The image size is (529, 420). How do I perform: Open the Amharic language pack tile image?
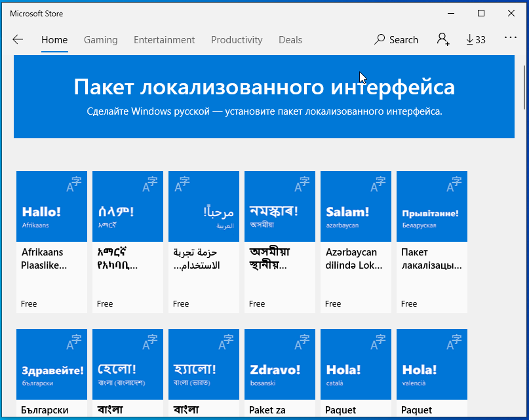[128, 206]
